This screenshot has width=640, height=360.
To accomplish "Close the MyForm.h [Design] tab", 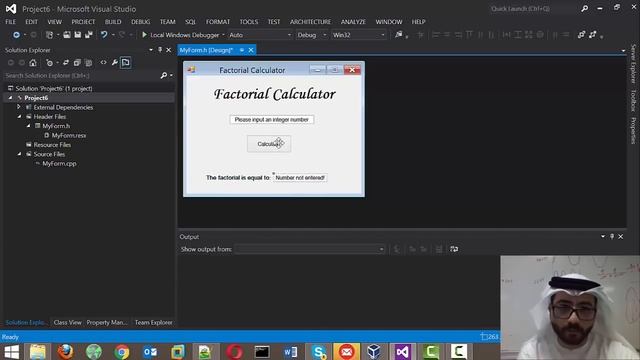I will pos(251,50).
